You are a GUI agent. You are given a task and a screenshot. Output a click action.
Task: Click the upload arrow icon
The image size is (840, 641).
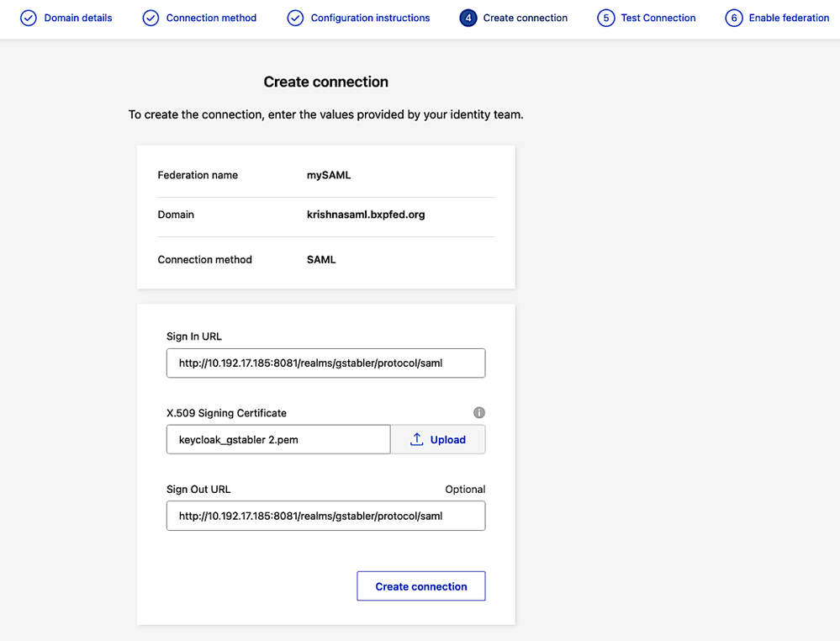tap(416, 440)
